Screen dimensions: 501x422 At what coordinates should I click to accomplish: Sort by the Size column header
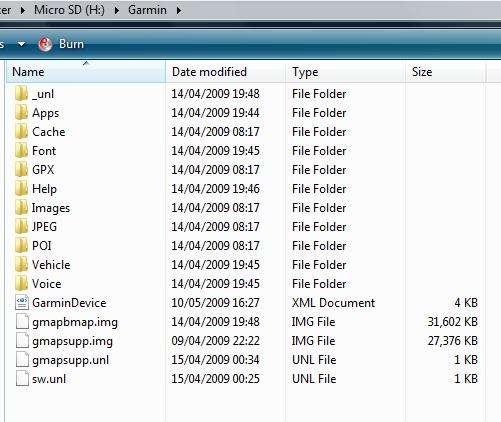click(x=445, y=72)
